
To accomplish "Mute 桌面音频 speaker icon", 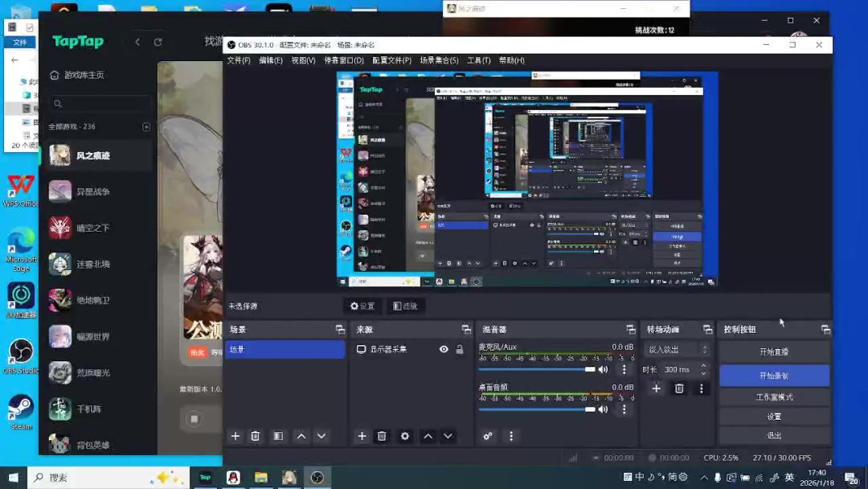I will coord(603,409).
